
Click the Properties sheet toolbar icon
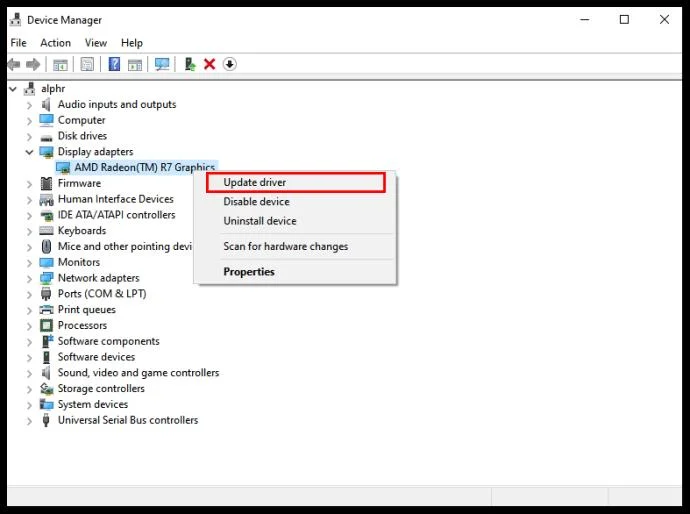tap(87, 65)
